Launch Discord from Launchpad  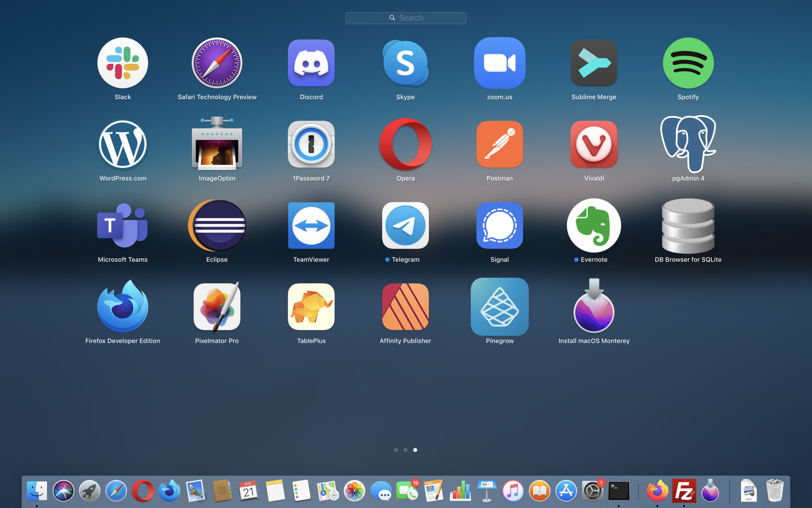coord(311,63)
